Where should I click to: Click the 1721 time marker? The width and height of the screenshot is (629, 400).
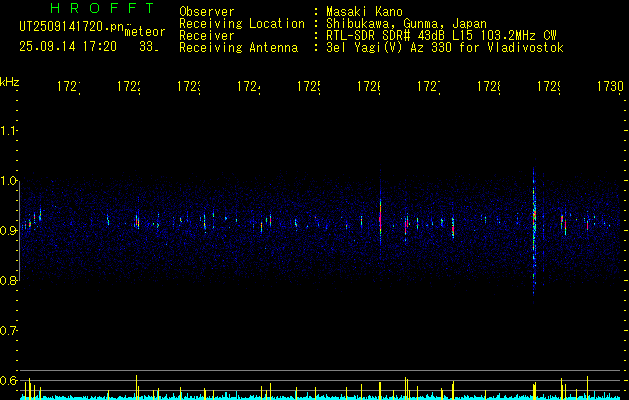click(69, 86)
